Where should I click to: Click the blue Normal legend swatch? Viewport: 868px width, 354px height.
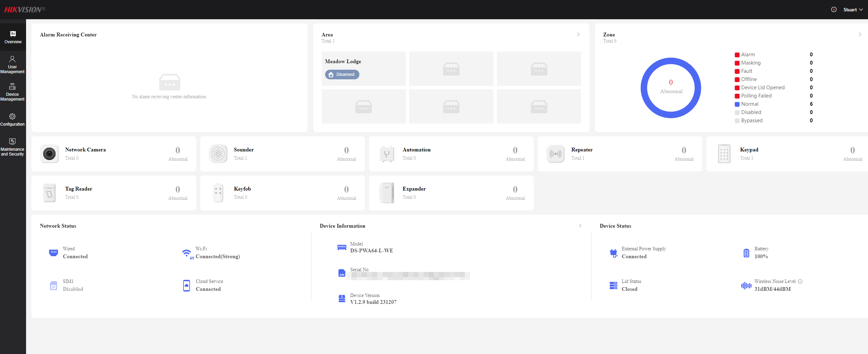(737, 104)
